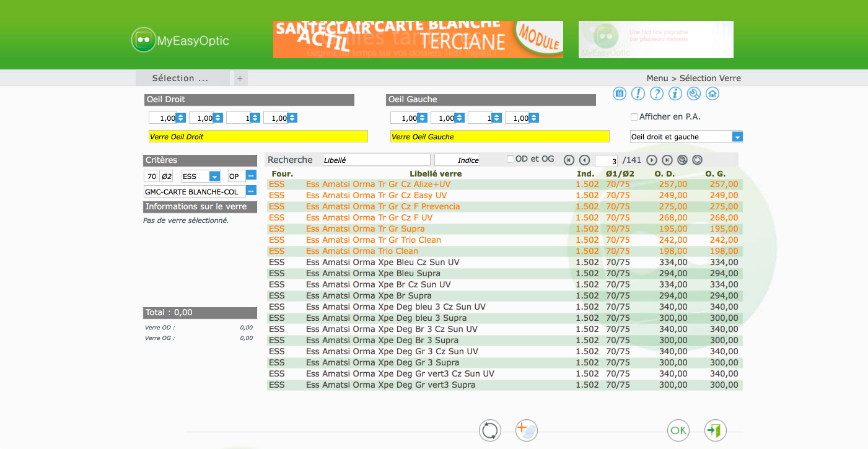The width and height of the screenshot is (868, 449).
Task: Enable the 'Afficher en P.A.' checkbox
Action: (x=634, y=117)
